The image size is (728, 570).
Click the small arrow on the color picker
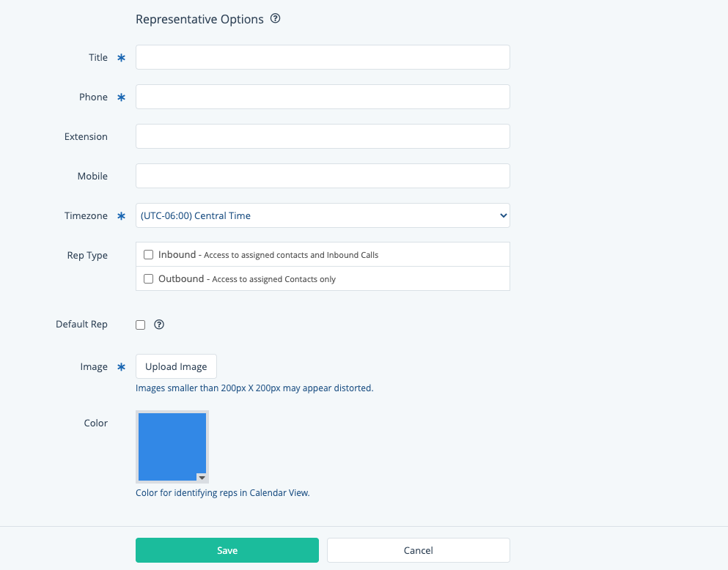tap(202, 477)
